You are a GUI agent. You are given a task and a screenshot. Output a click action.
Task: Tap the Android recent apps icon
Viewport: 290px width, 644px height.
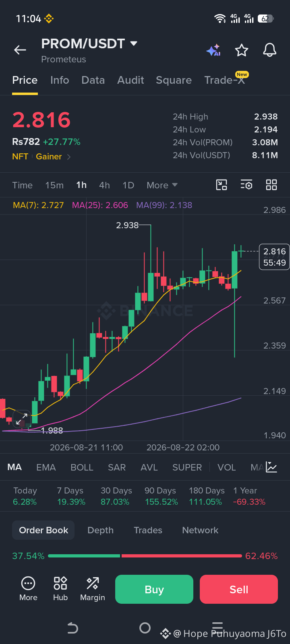pyautogui.click(x=217, y=626)
